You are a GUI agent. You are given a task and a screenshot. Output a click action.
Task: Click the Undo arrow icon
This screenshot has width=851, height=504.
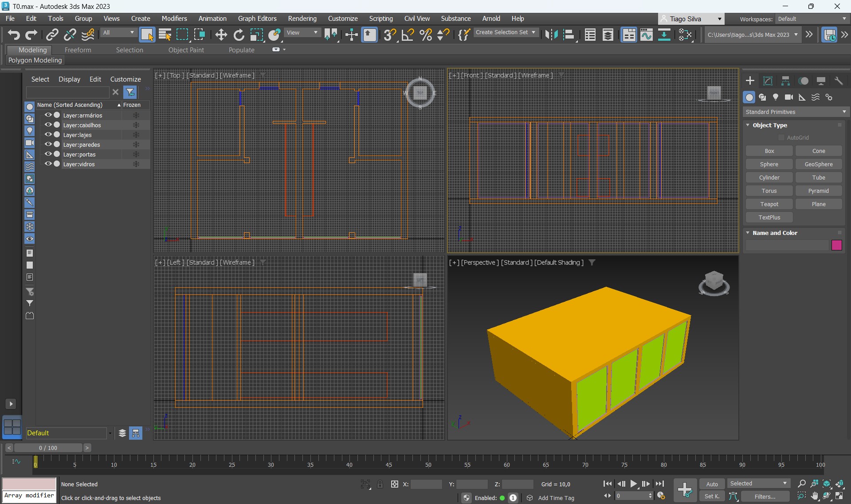pyautogui.click(x=13, y=35)
